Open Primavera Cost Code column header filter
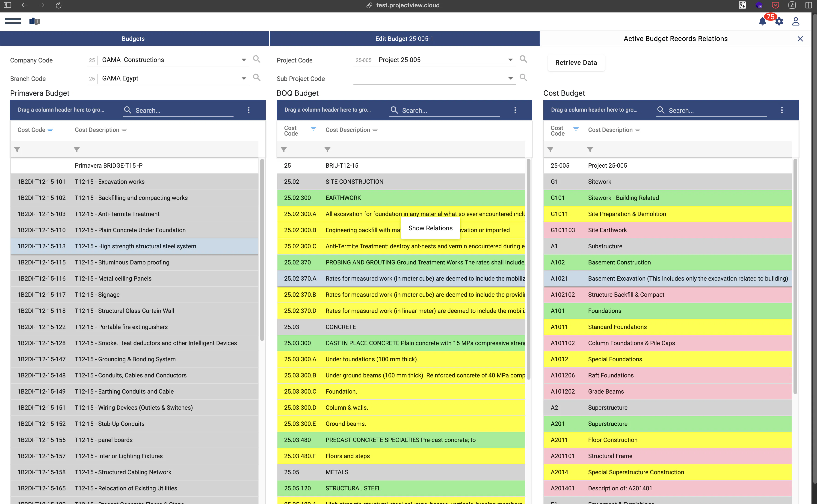817x504 pixels. click(x=50, y=130)
